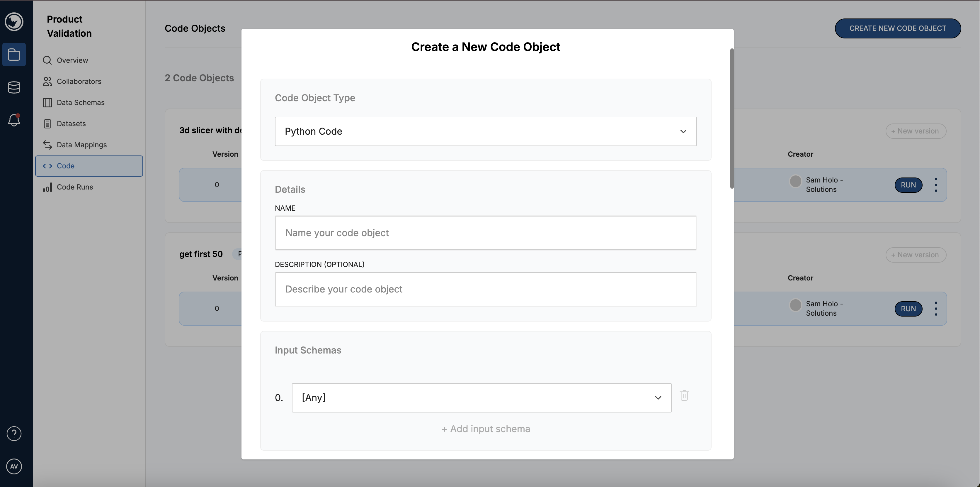Focus the Name your code object field

[485, 233]
